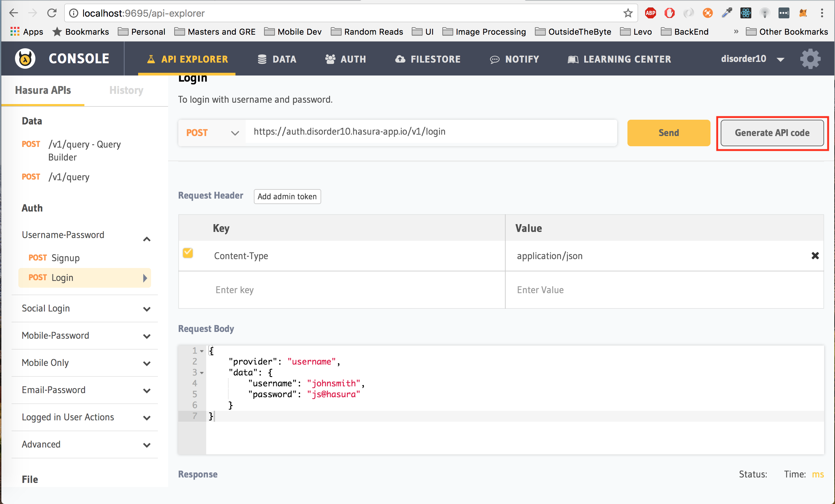This screenshot has width=835, height=504.
Task: Click the Hasura logo icon
Action: (25, 58)
